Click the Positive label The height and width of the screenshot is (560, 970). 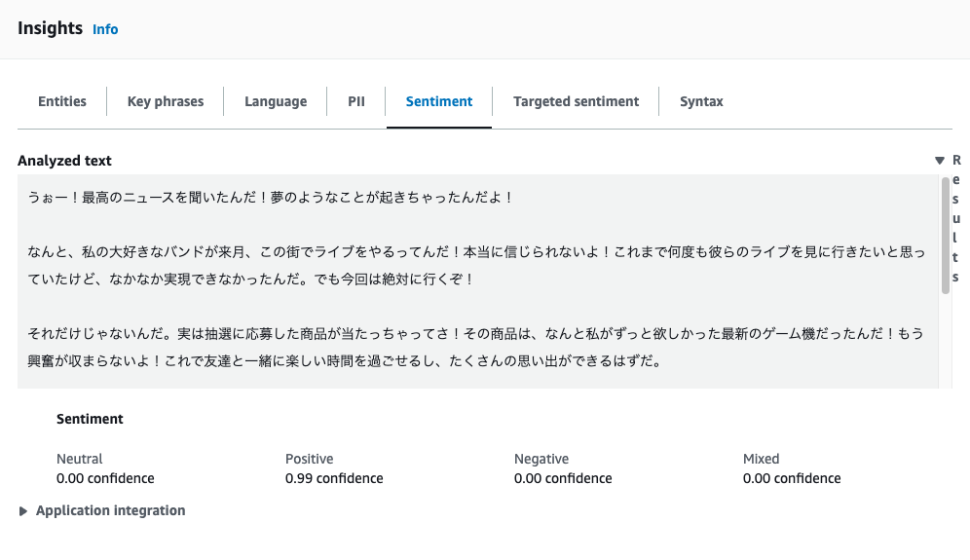pos(310,459)
